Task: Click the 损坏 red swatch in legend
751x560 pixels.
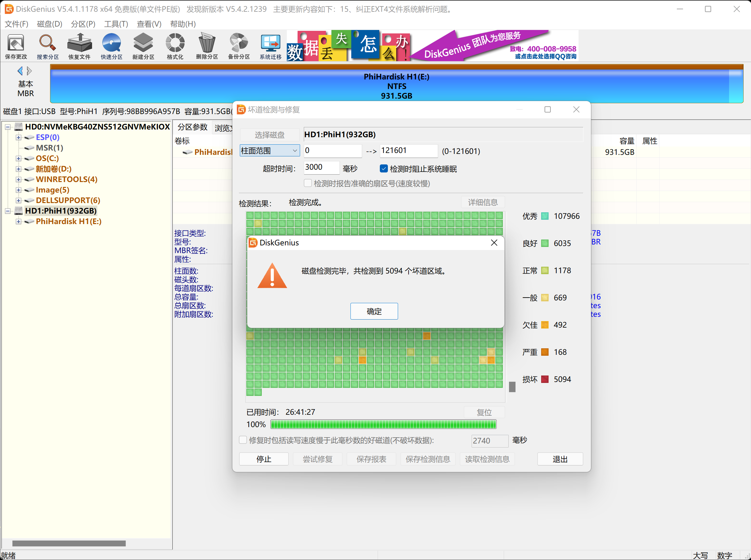Action: 545,379
